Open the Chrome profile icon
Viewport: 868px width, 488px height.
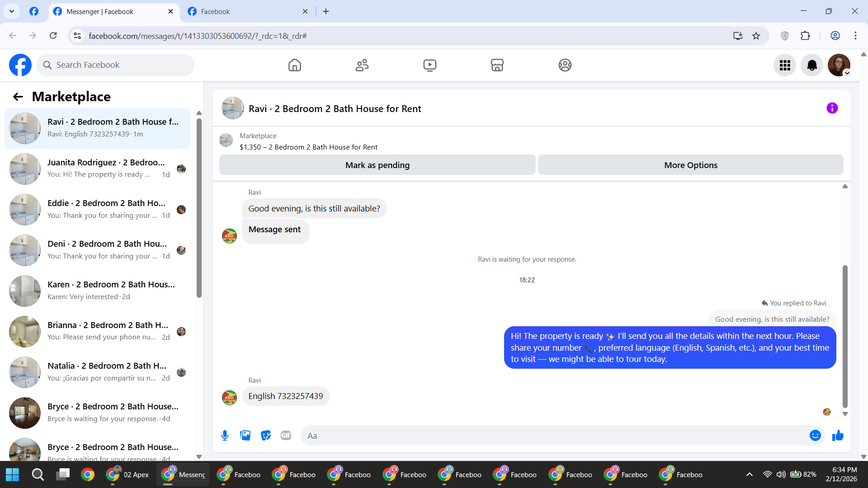(x=835, y=36)
